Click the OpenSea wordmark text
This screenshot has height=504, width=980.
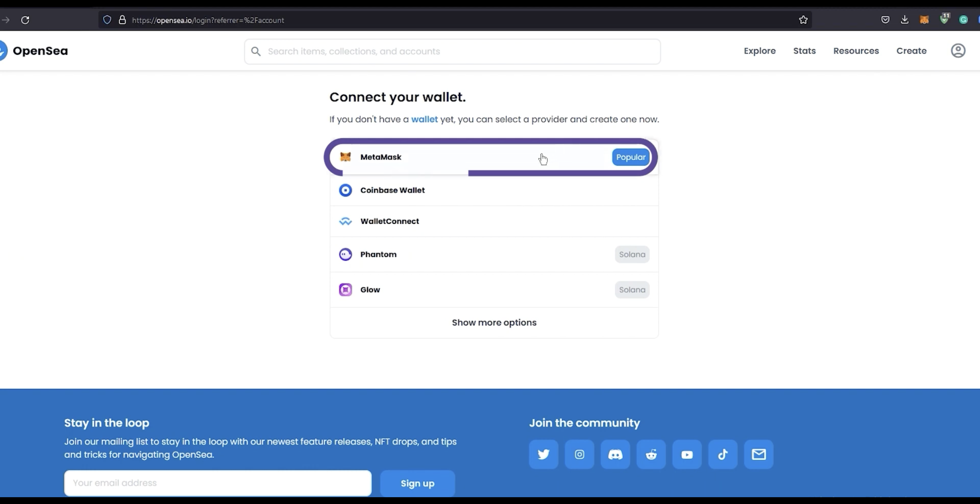pos(40,51)
